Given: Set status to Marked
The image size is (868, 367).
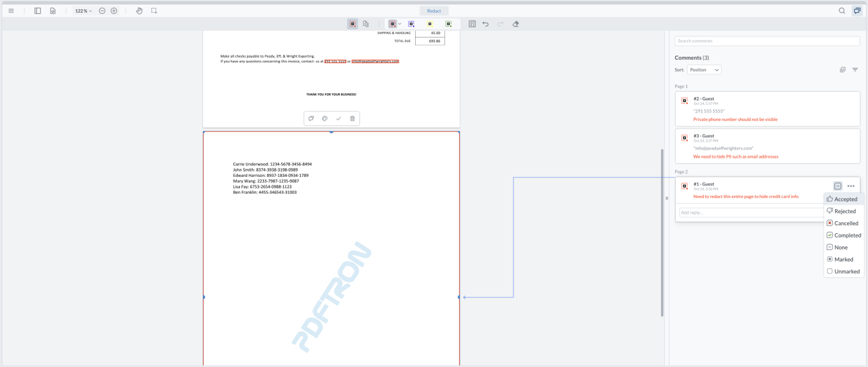Looking at the screenshot, I should point(843,259).
